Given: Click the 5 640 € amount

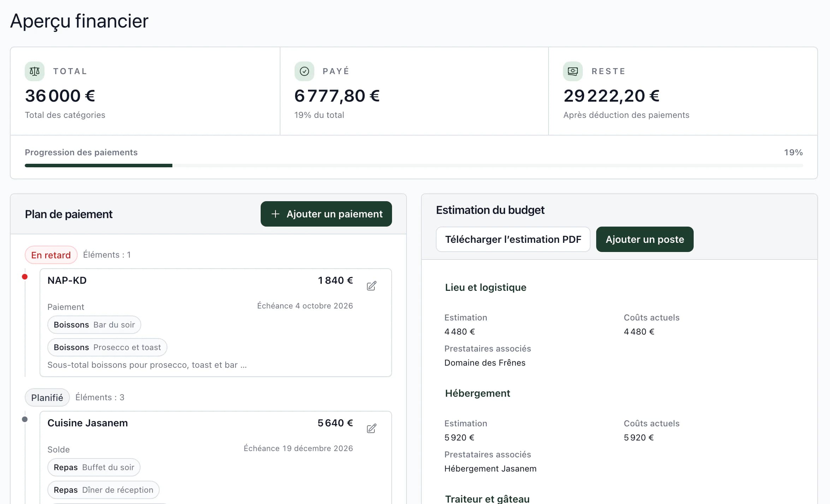Looking at the screenshot, I should [x=336, y=423].
